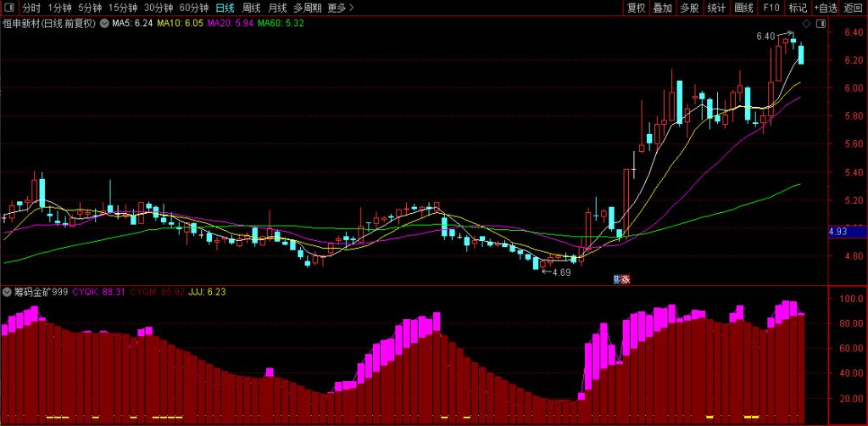The height and width of the screenshot is (426, 868).
Task: Switch to the 周线 weekly period
Action: tap(252, 8)
